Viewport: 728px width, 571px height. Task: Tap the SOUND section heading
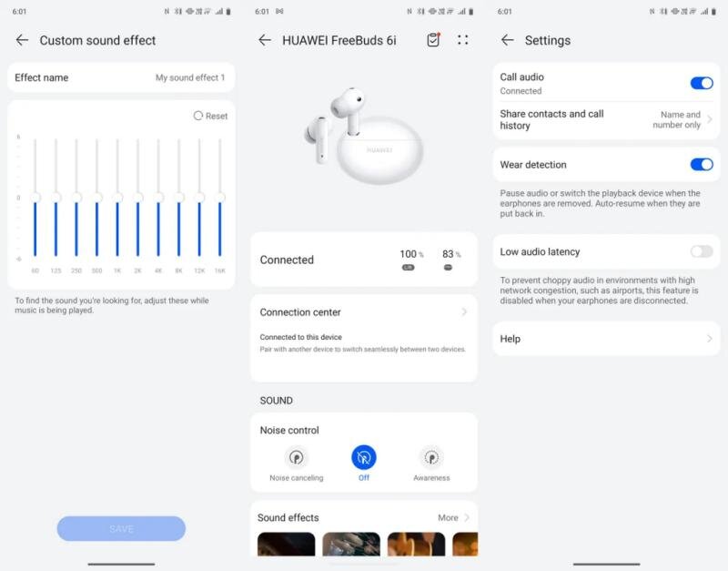(x=276, y=401)
